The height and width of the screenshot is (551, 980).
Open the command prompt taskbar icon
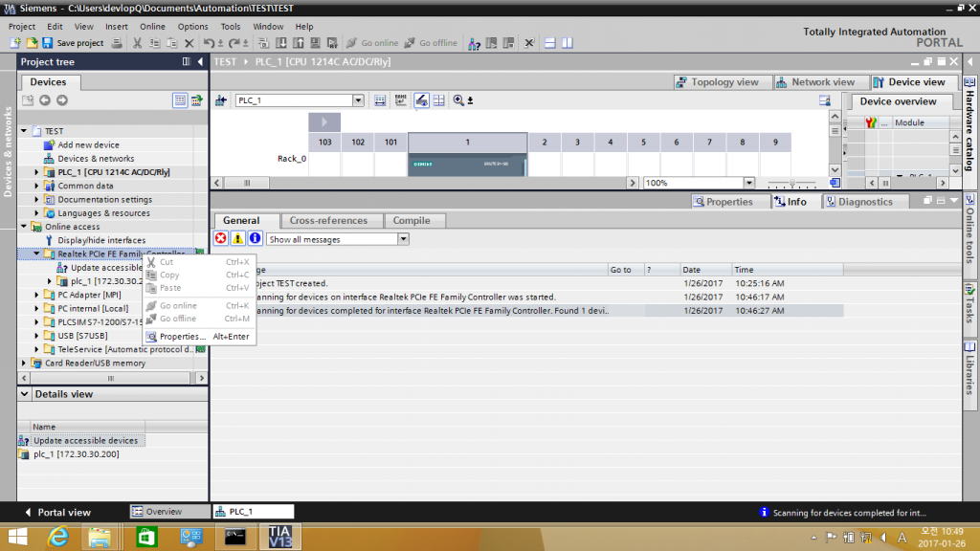235,537
